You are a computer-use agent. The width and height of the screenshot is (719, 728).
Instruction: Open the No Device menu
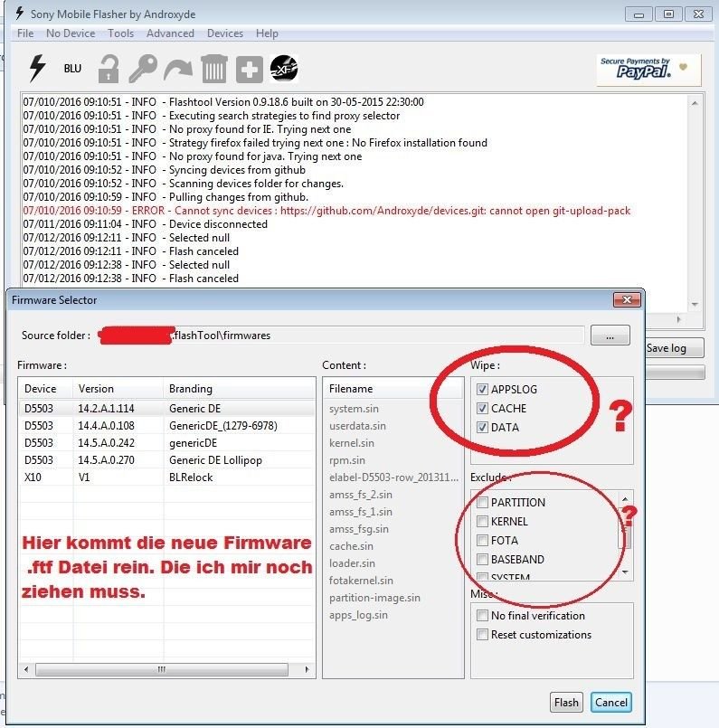71,33
